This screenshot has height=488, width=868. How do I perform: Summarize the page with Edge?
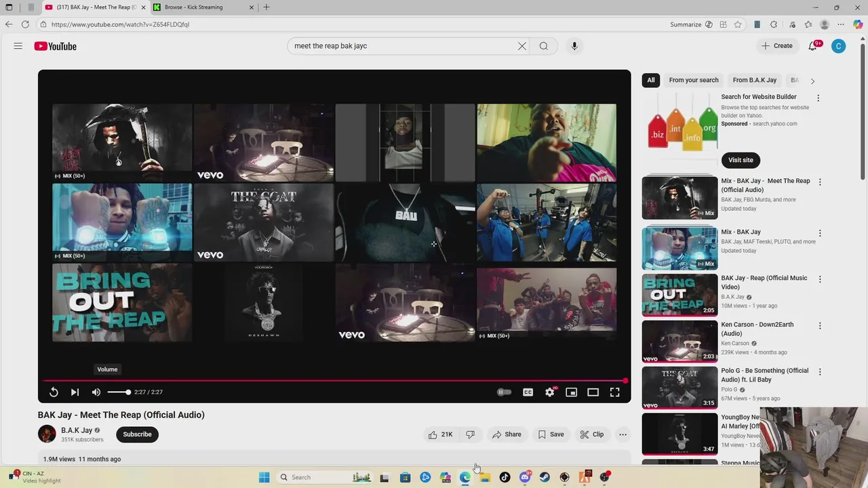691,24
